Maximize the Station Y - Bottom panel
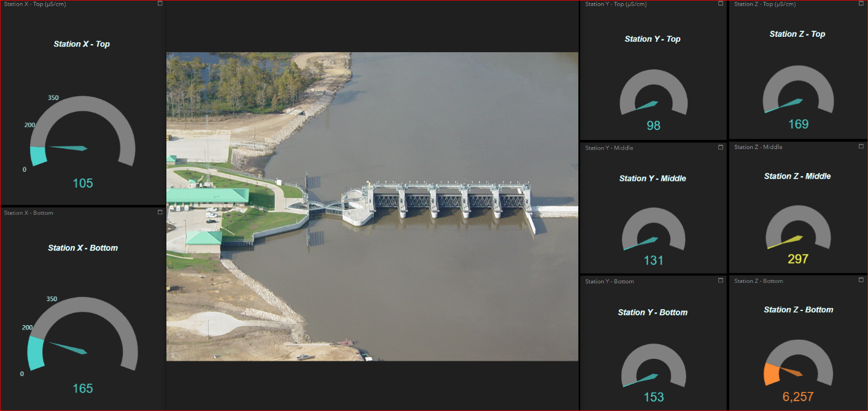 tap(721, 280)
